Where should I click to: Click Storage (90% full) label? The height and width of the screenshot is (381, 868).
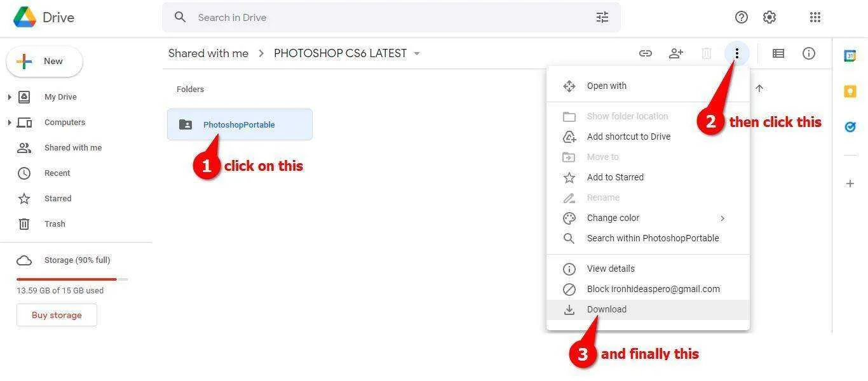click(x=78, y=260)
